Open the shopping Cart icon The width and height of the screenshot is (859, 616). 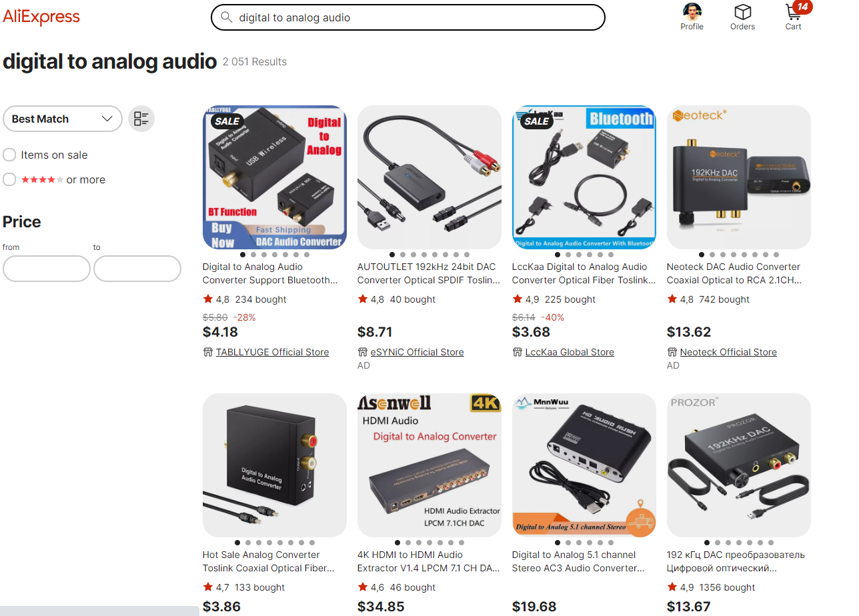(793, 12)
